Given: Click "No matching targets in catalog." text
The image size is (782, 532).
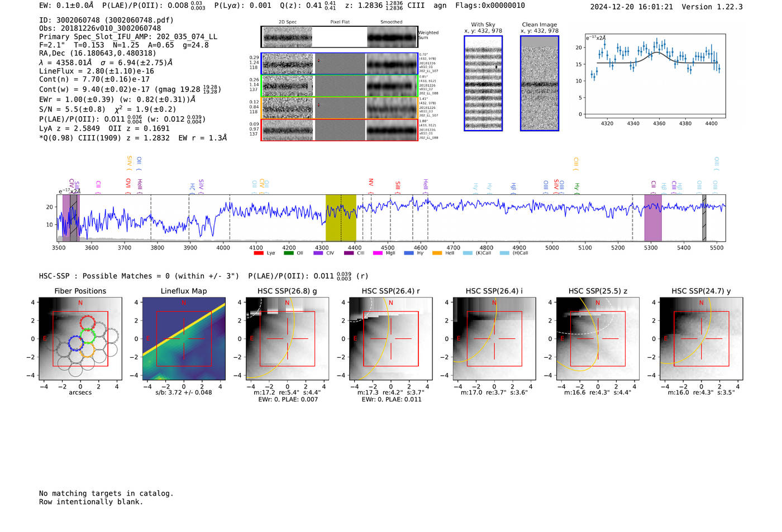Looking at the screenshot, I should point(106,493).
